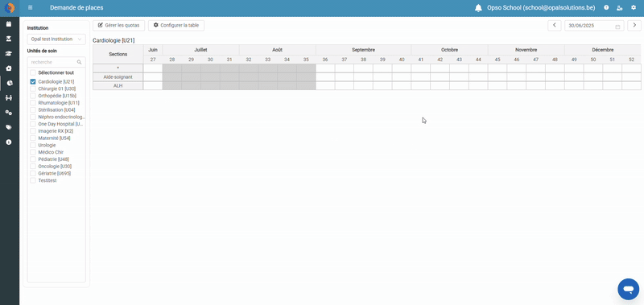Click the Configurer la table button

[x=176, y=26]
